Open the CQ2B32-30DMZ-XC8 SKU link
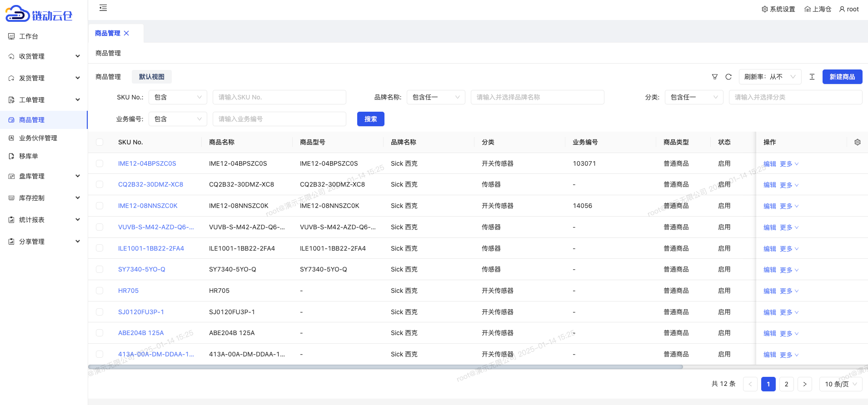This screenshot has width=868, height=405. point(150,184)
